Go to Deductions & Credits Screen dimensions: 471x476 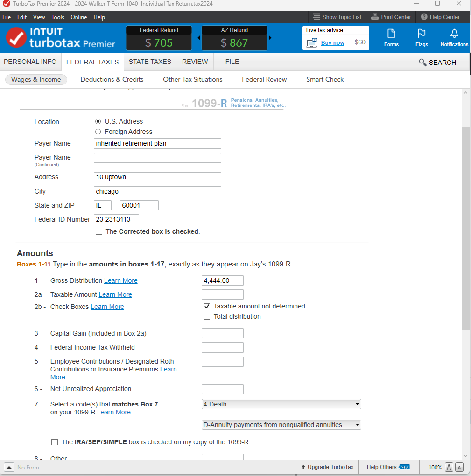(x=112, y=79)
